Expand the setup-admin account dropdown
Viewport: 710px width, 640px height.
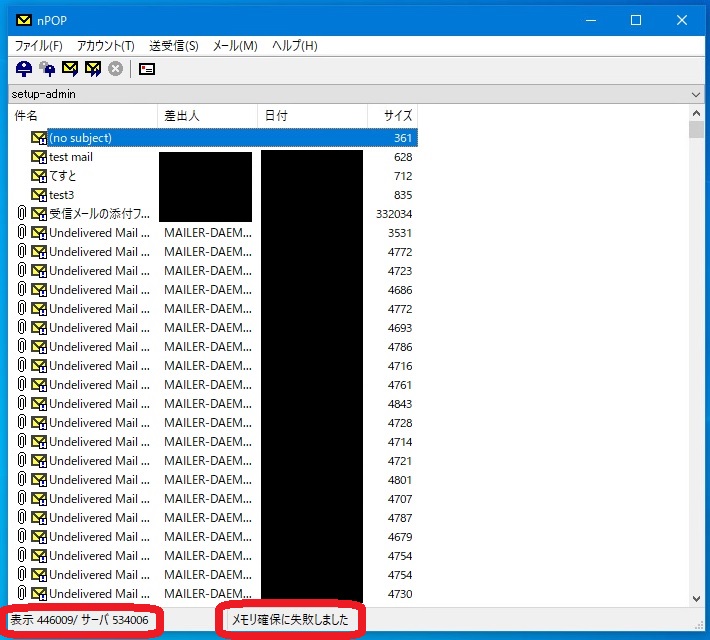coord(696,95)
